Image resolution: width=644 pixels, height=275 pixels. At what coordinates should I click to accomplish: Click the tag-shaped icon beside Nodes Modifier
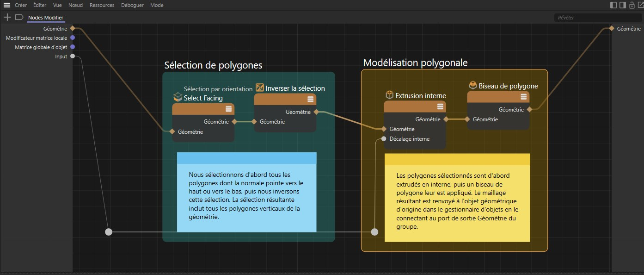[19, 17]
